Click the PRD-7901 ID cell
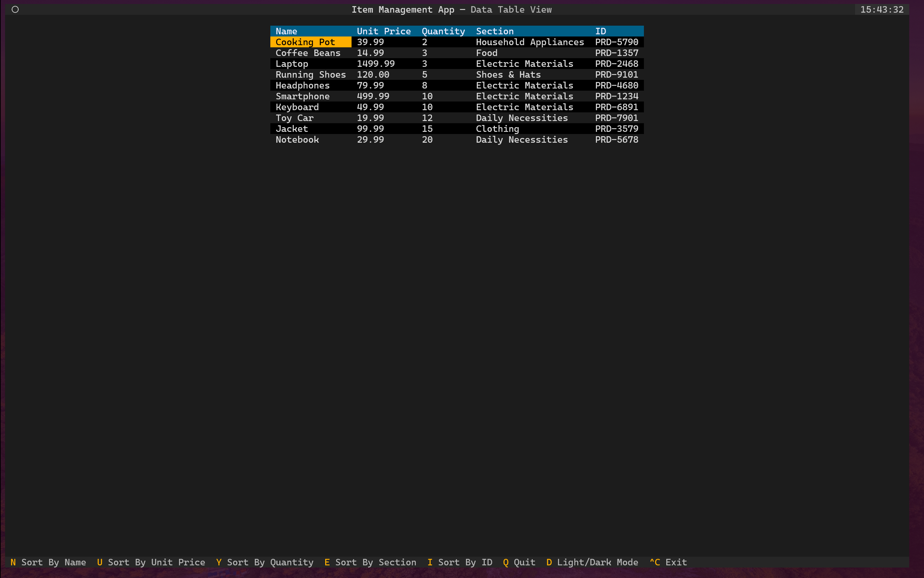 pyautogui.click(x=616, y=118)
